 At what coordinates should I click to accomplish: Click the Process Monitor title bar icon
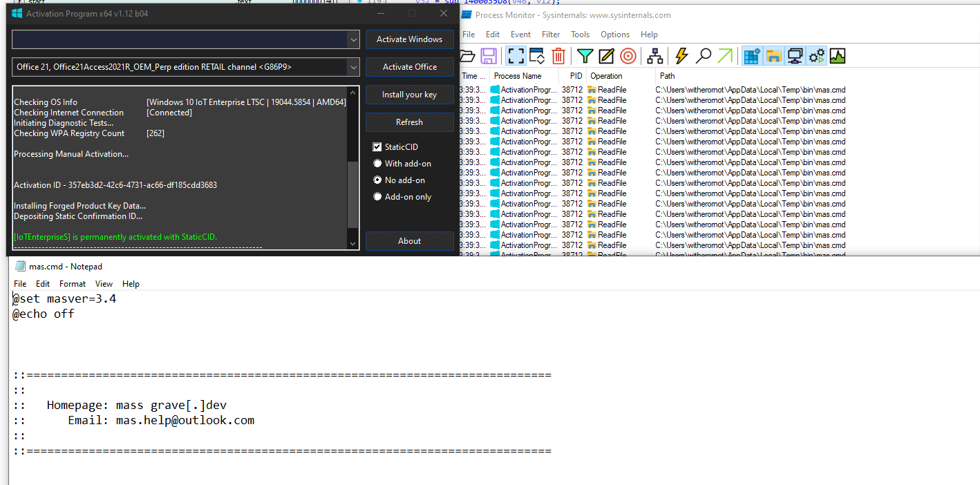point(467,15)
